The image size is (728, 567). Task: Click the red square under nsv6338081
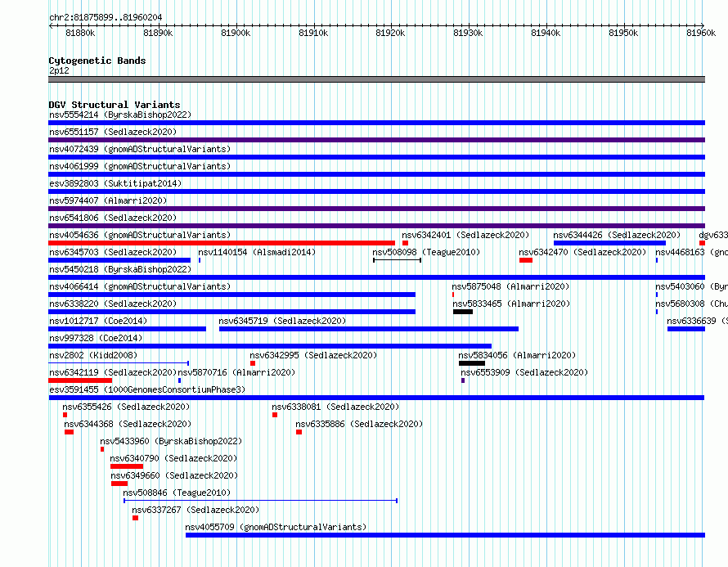(275, 415)
